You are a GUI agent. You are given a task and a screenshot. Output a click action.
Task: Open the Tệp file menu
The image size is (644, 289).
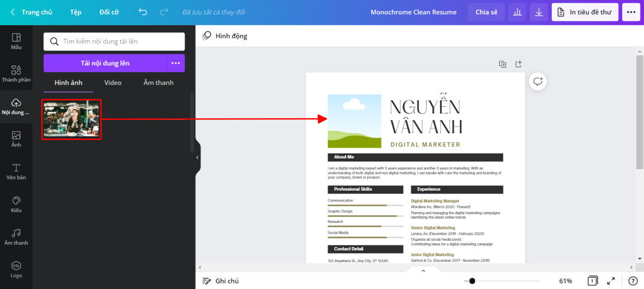(76, 12)
